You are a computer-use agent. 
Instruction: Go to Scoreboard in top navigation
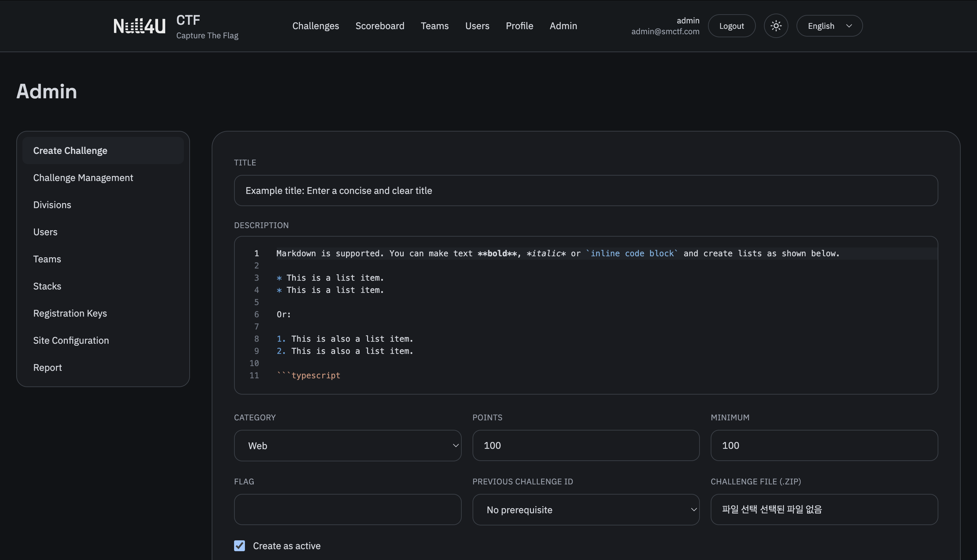pyautogui.click(x=379, y=26)
